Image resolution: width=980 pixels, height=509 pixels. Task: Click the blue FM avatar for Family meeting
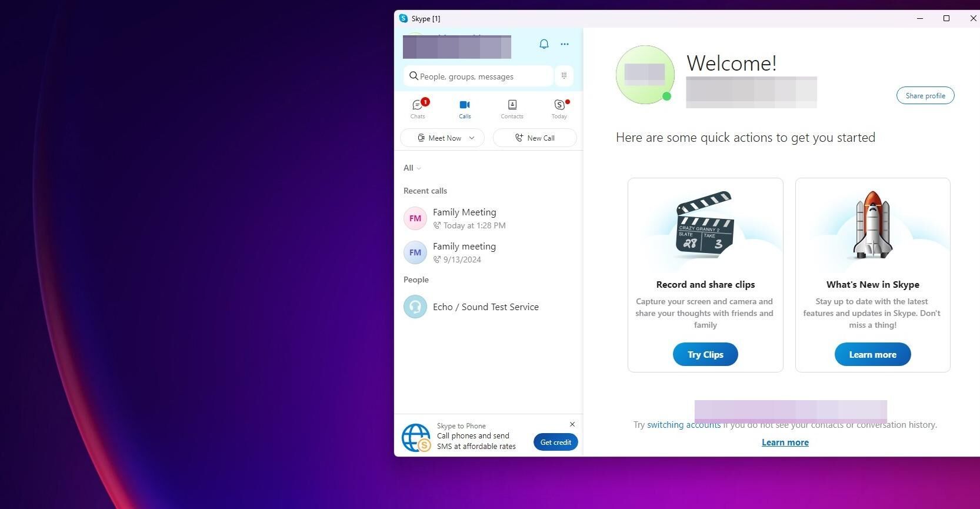tap(415, 252)
